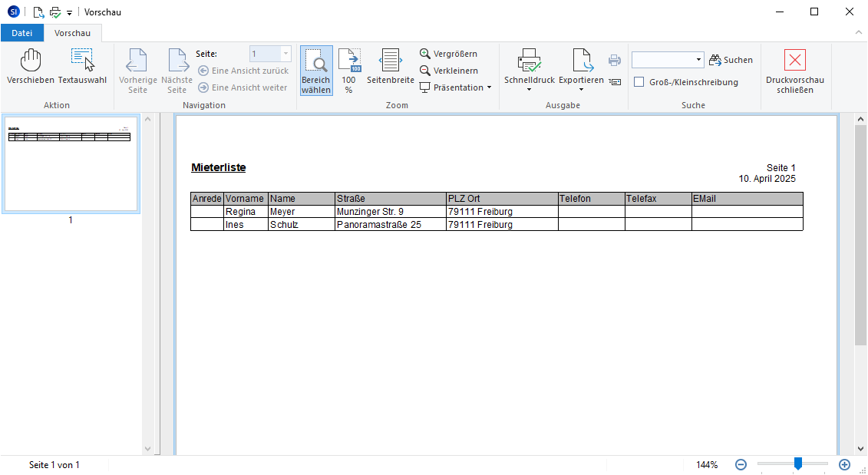Click the Verkleinern magnifier icon
Screen dimensions: 868x475
coord(425,71)
